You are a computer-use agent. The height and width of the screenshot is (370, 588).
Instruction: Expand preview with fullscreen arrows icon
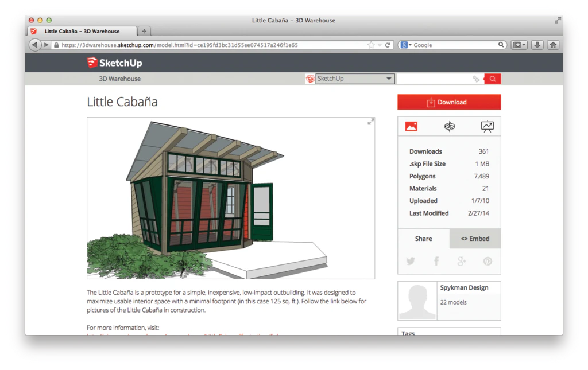point(370,122)
